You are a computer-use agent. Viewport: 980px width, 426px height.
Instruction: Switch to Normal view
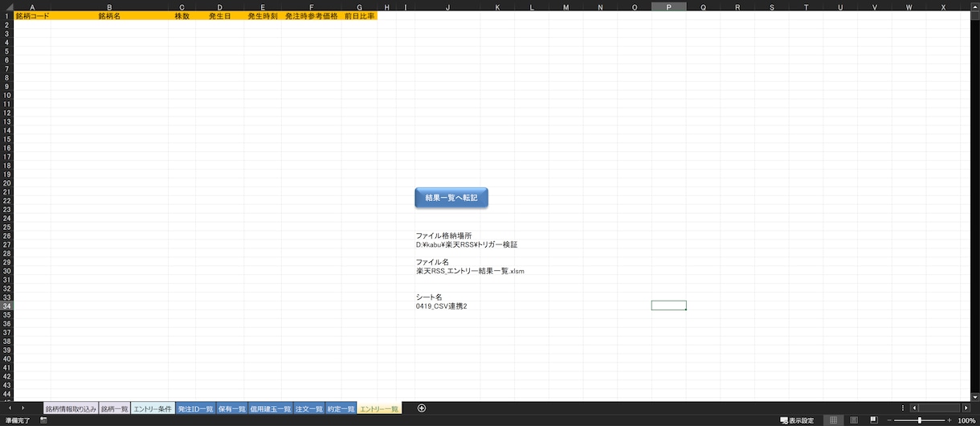click(x=834, y=420)
